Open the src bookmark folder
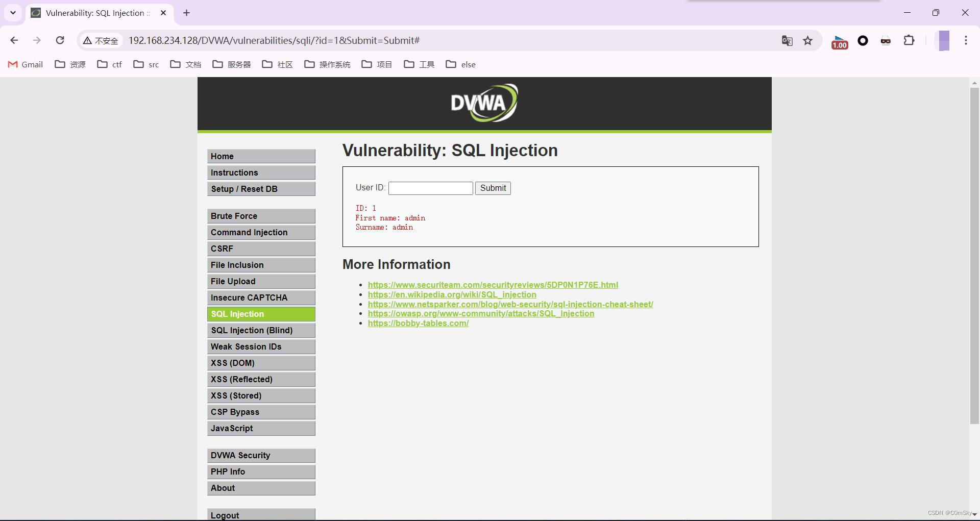This screenshot has width=980, height=521. [x=146, y=64]
